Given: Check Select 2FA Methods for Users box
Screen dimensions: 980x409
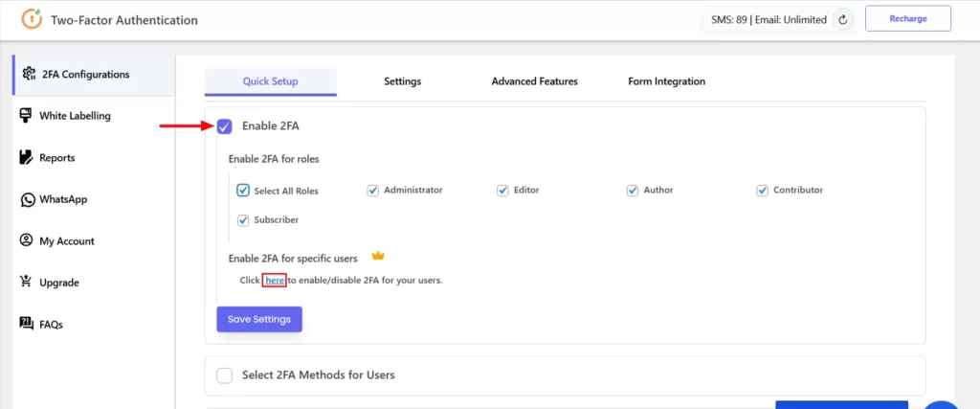Looking at the screenshot, I should [224, 375].
